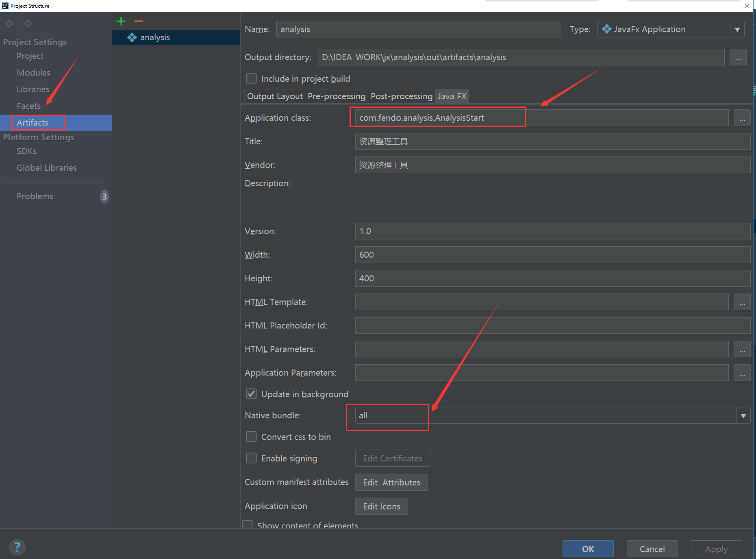Click into the artifact Name field

(419, 29)
